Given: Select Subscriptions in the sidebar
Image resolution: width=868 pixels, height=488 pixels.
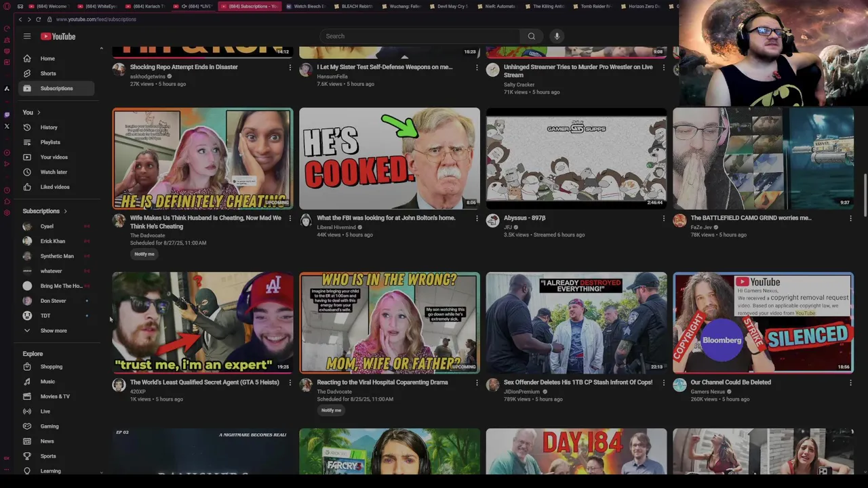Looking at the screenshot, I should 56,88.
